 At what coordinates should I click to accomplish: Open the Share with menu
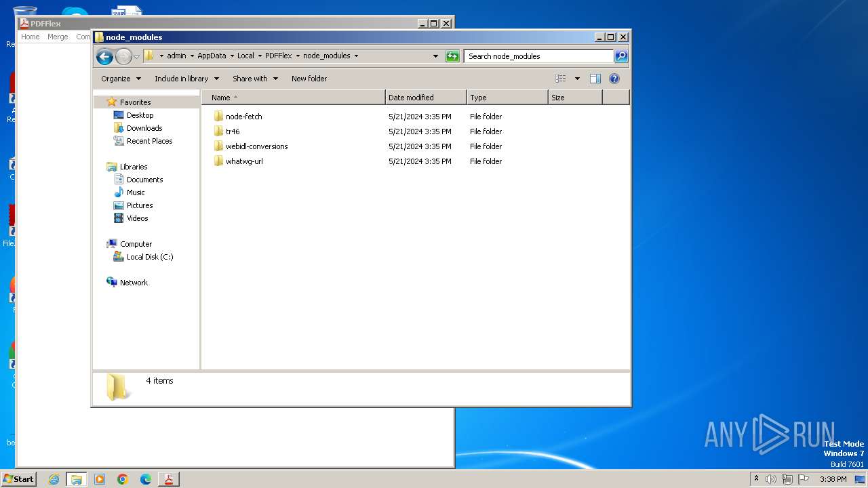[255, 79]
